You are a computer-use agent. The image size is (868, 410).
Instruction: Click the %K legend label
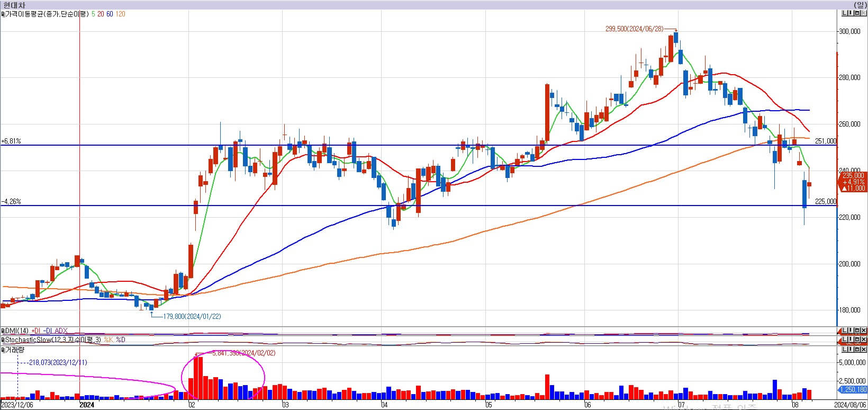click(108, 340)
